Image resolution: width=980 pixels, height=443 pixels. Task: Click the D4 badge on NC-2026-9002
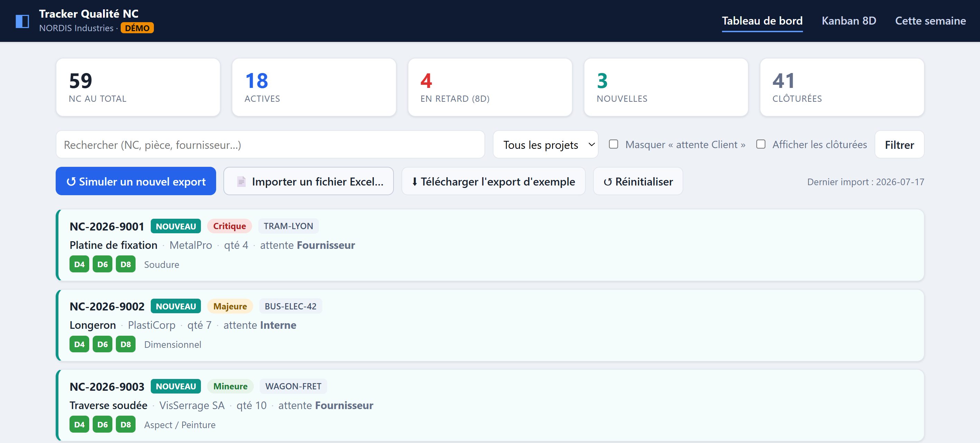(x=79, y=344)
